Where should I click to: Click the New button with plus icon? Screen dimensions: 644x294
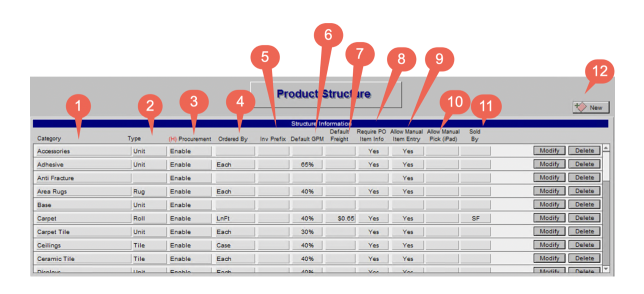tap(591, 107)
